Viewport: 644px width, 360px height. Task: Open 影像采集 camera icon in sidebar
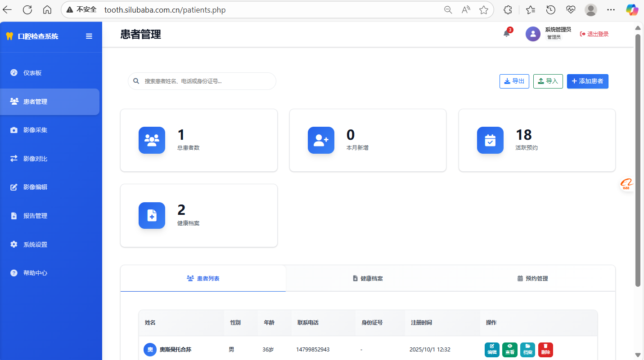click(14, 130)
